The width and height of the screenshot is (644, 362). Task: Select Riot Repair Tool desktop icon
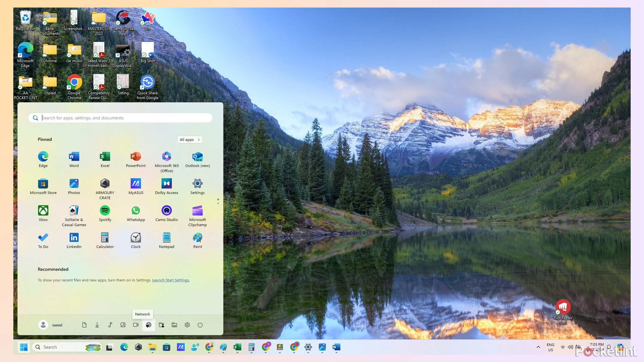coord(563,312)
